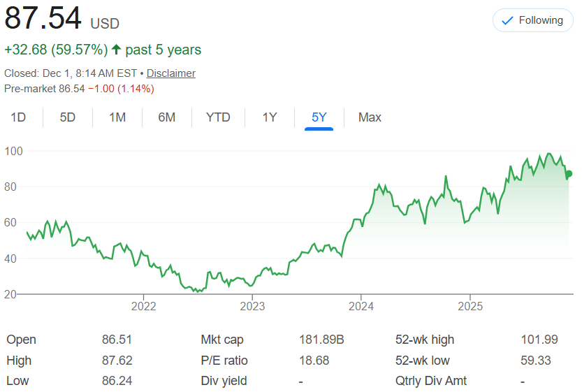The width and height of the screenshot is (582, 392).
Task: Select the 2025 marker on the timeline
Action: click(x=470, y=306)
